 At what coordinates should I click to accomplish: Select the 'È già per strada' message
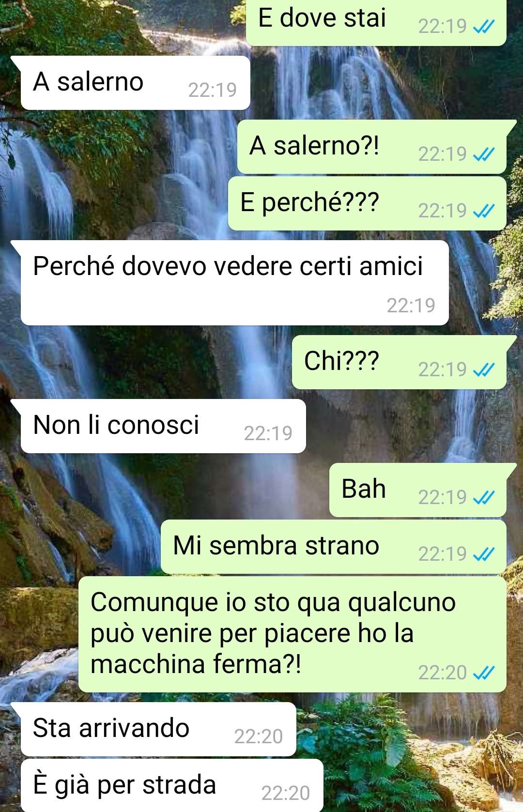pyautogui.click(x=172, y=785)
